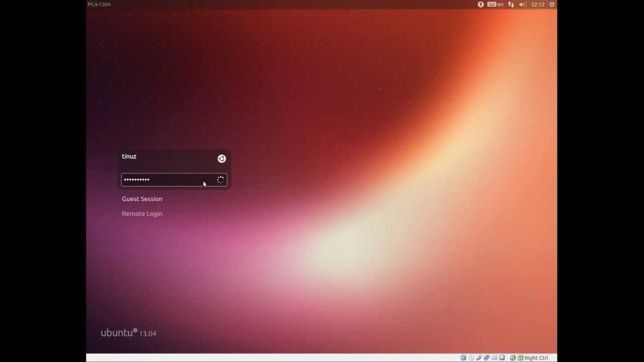
Task: Click the display status icon in the status bar
Action: tap(502, 357)
